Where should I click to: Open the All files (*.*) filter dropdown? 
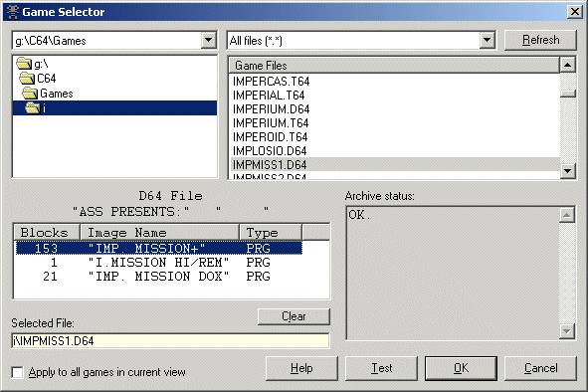pos(487,40)
